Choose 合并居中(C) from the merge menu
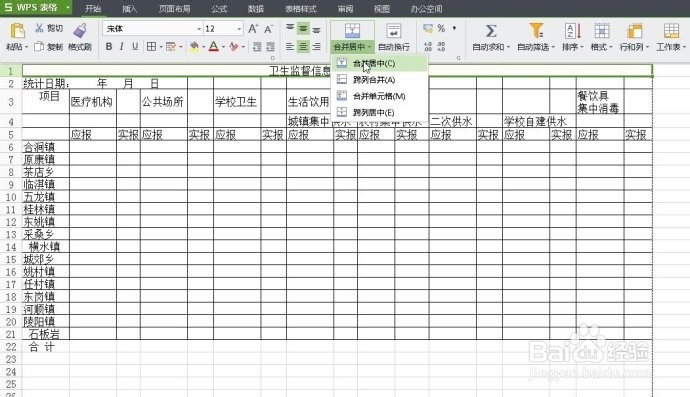The image size is (690, 397). click(x=380, y=63)
